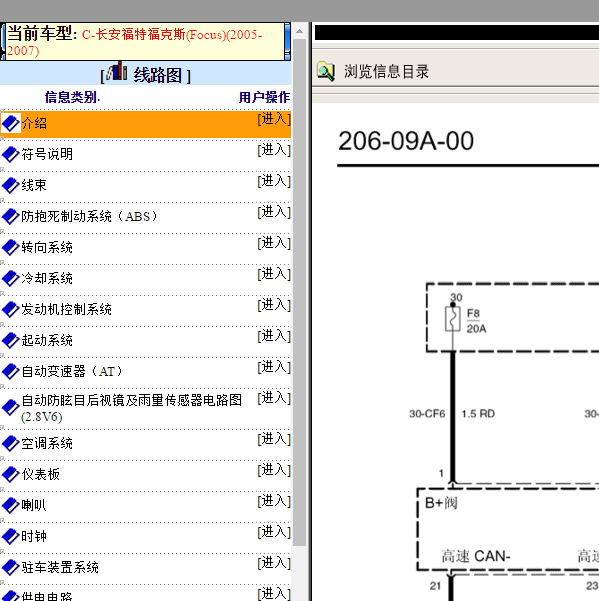Click the book icon beside 符号说明
This screenshot has width=599, height=601.
[11, 154]
